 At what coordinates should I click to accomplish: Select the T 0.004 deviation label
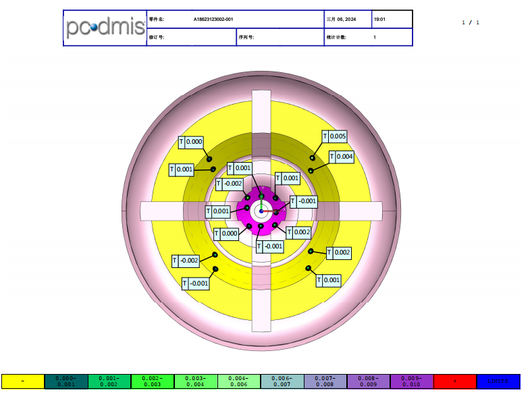click(x=342, y=157)
